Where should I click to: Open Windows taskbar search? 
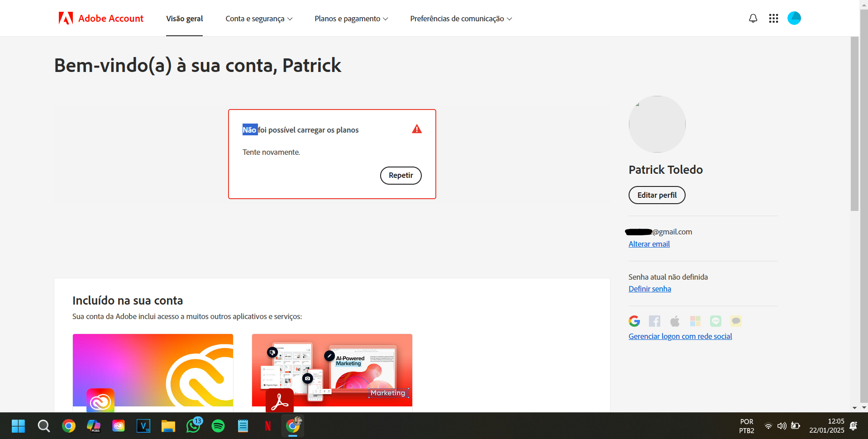[x=44, y=426]
